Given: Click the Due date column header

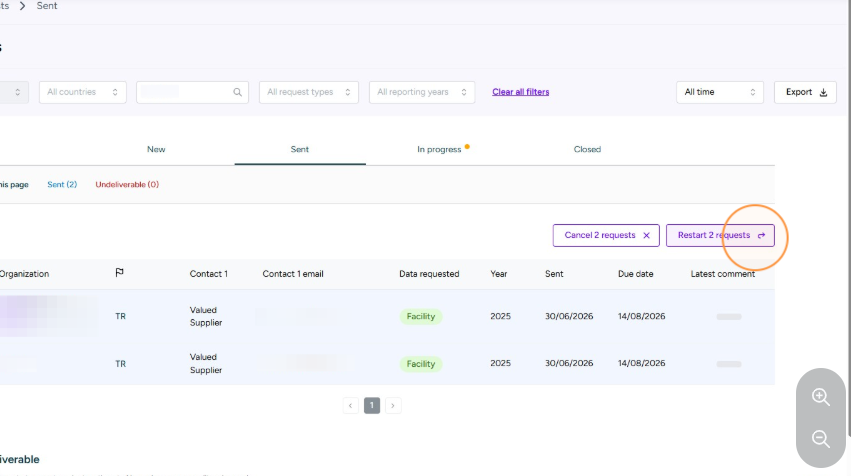Looking at the screenshot, I should point(636,274).
